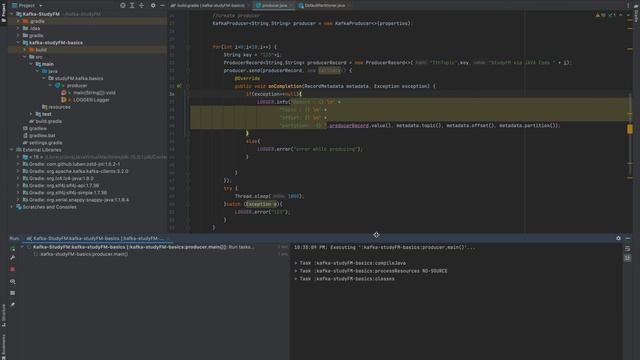
Task: Expand the .idea folder
Action: pos(18,28)
